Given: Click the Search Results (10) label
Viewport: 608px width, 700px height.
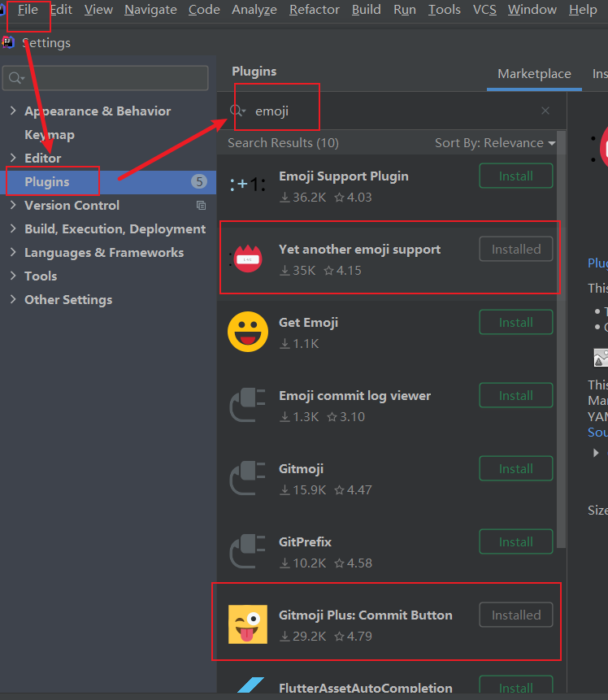Looking at the screenshot, I should click(x=283, y=143).
